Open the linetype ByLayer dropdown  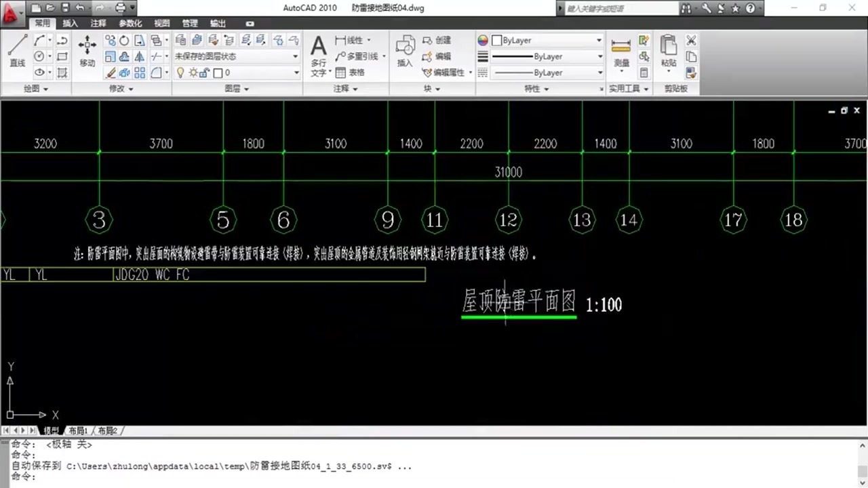[547, 73]
